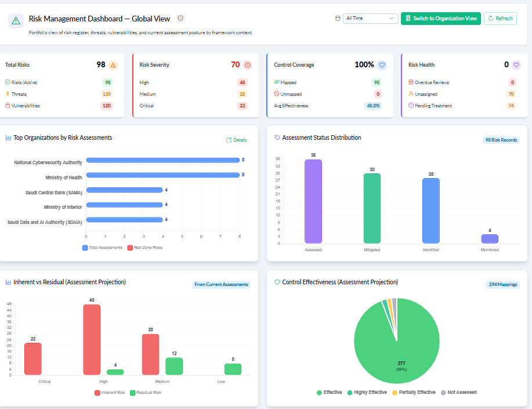532x409 pixels.
Task: Click the warning triangle logo beside the dashboard title
Action: tap(16, 21)
